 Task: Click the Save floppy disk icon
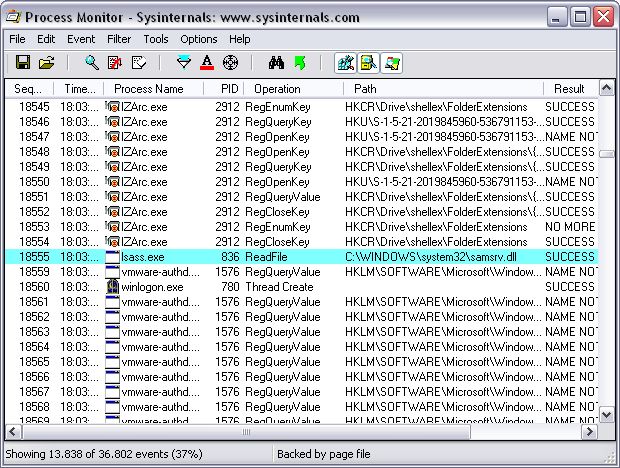click(22, 63)
